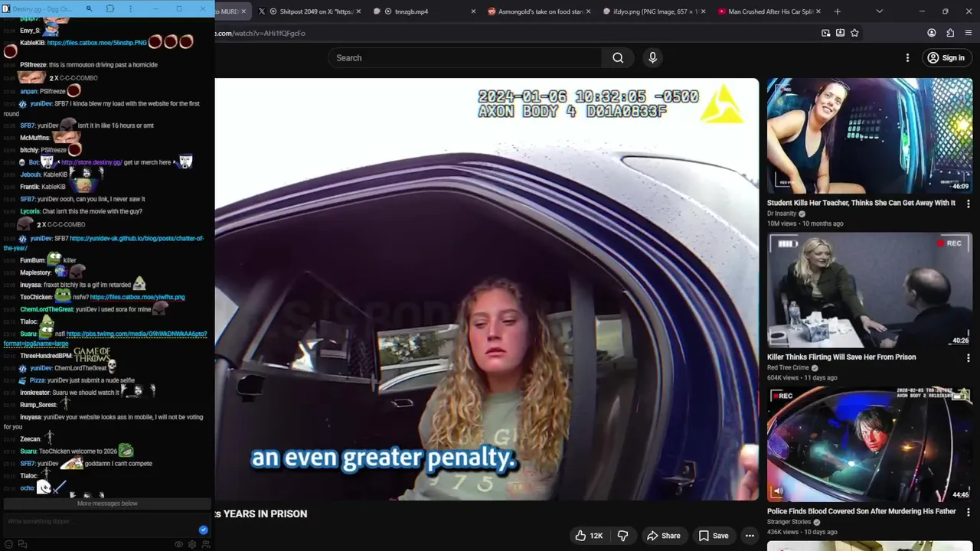Open a new browser tab
Viewport: 980px width, 551px height.
[837, 11]
